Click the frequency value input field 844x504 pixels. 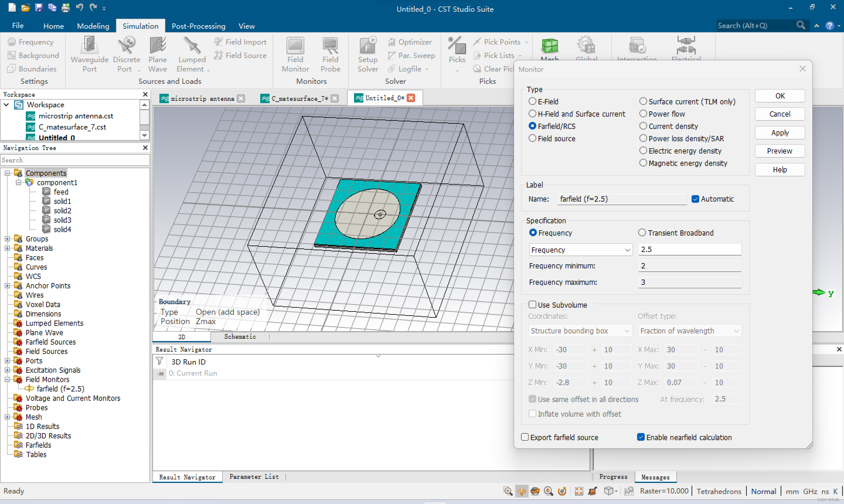[690, 250]
